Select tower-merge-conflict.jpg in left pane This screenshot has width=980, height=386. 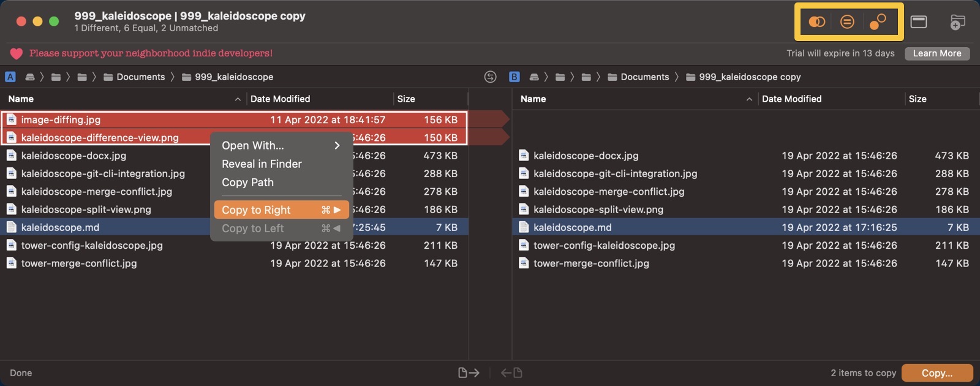[79, 263]
